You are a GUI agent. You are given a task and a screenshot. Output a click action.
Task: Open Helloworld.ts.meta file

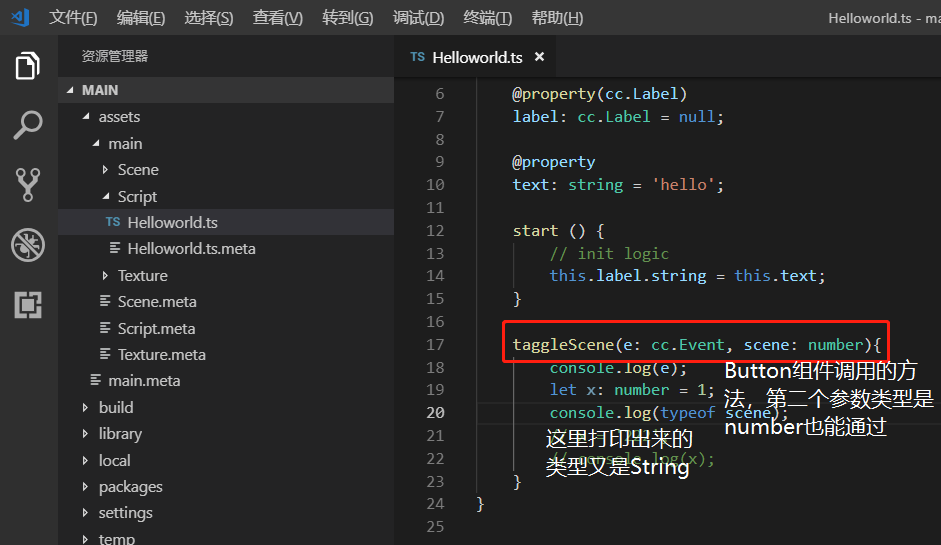tap(191, 249)
